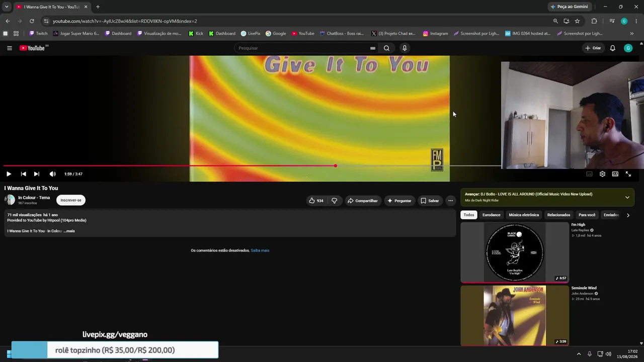Show hidden bookmarks with the overflow chevron

click(631, 34)
